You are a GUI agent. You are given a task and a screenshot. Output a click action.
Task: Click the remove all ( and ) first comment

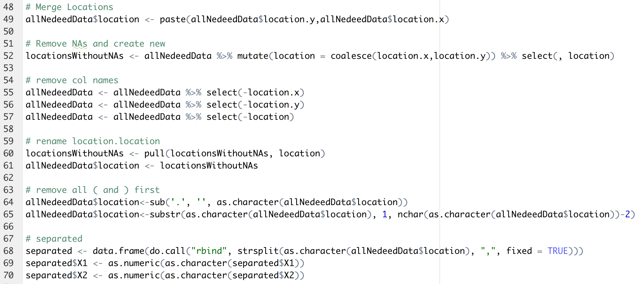[93, 190]
